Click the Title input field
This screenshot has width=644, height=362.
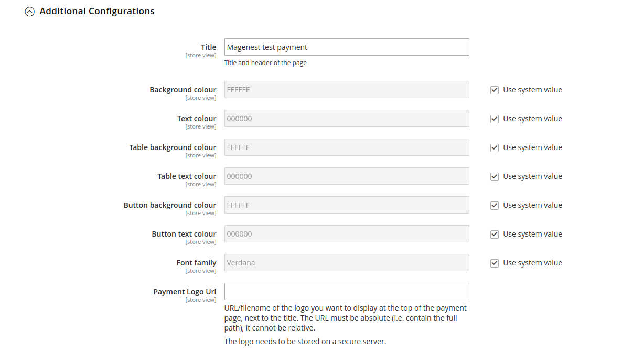346,47
